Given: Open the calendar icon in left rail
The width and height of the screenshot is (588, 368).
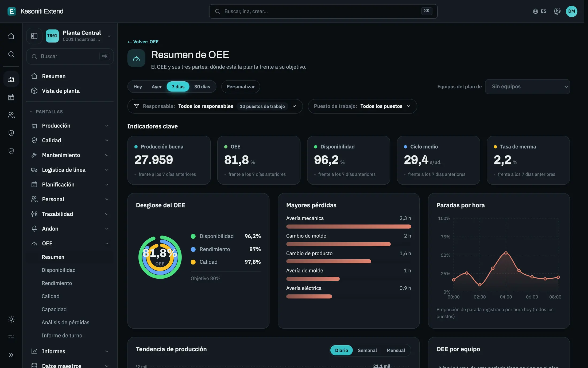Looking at the screenshot, I should point(11,97).
